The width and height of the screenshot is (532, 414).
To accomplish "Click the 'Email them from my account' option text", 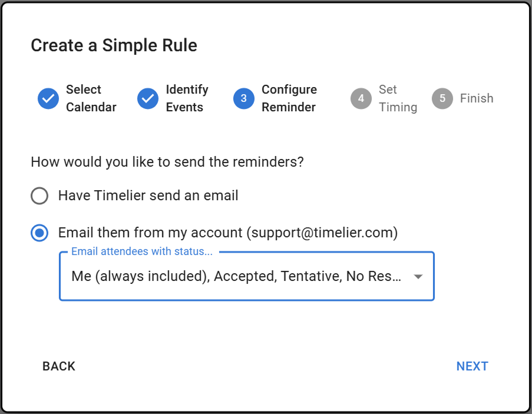I will [x=228, y=233].
